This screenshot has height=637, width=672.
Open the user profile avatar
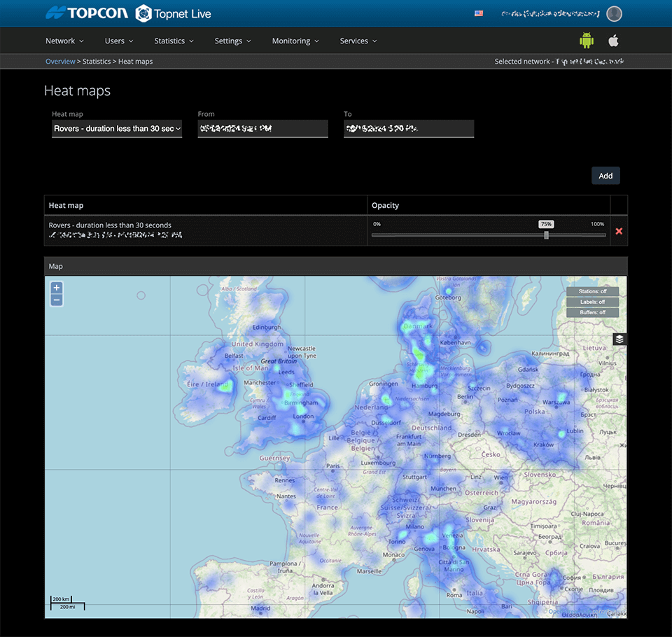614,13
